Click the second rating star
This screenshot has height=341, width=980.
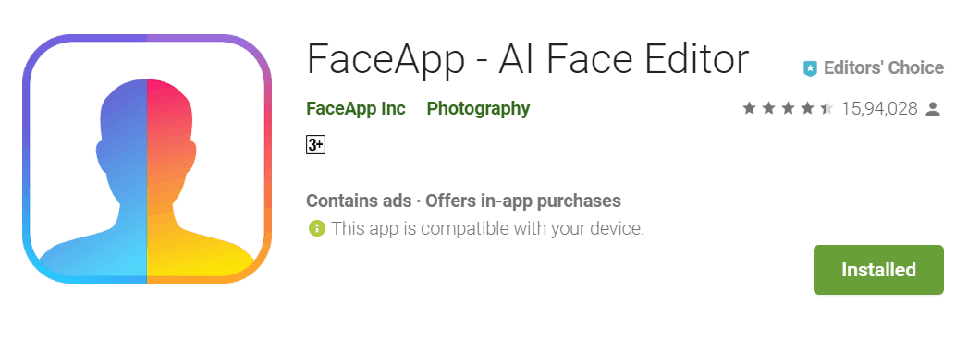tap(769, 109)
